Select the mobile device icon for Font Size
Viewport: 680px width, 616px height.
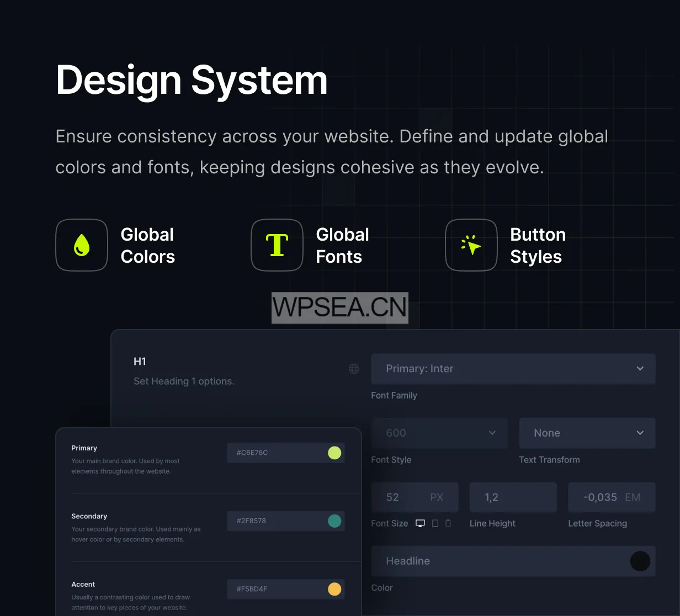pos(448,523)
